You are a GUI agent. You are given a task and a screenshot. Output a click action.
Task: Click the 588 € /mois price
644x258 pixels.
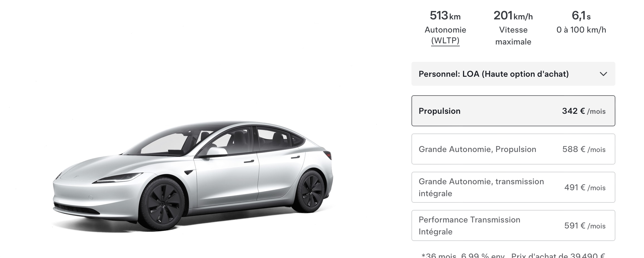pos(584,149)
